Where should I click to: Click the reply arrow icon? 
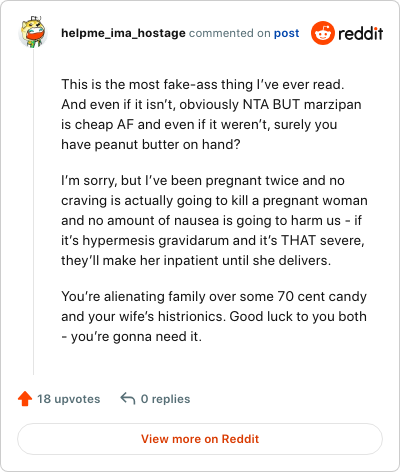coord(128,398)
